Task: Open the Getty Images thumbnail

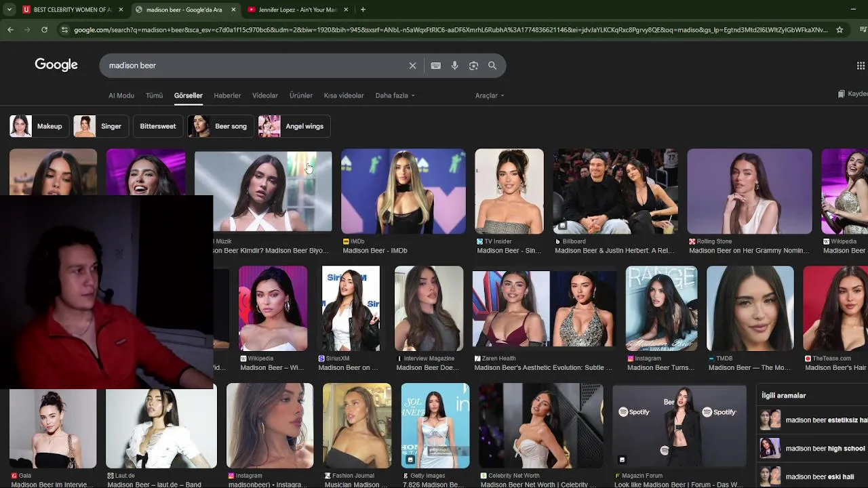Action: [435, 426]
